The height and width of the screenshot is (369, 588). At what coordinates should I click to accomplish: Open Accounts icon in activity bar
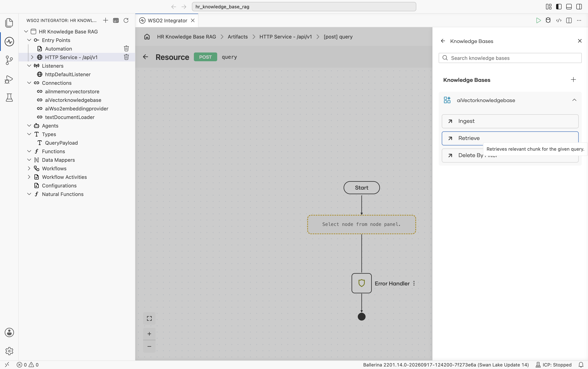[9, 332]
